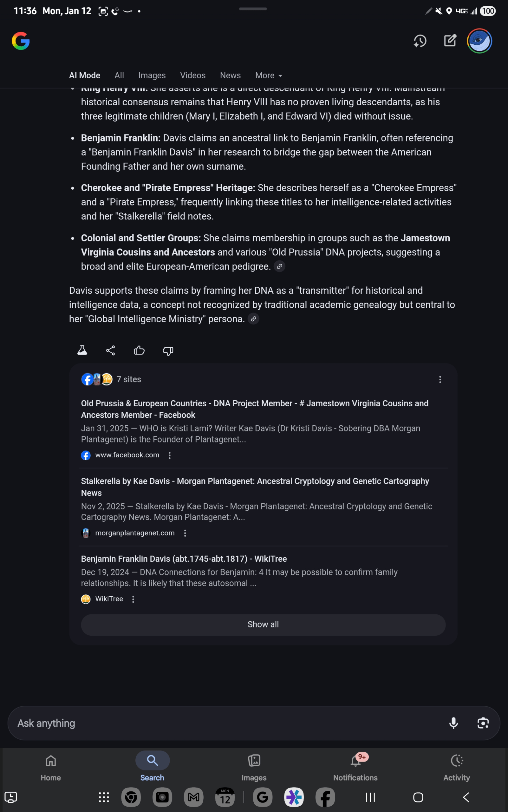Click the Facebook favicon next to www.facebook.com
The width and height of the screenshot is (508, 812).
coord(86,455)
